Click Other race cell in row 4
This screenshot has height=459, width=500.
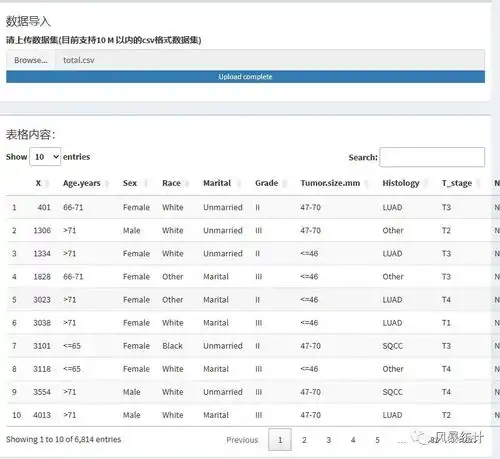[x=173, y=276]
